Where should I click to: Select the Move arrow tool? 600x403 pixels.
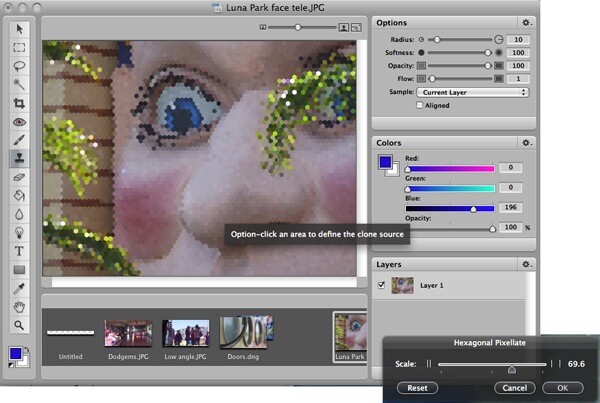pos(19,29)
